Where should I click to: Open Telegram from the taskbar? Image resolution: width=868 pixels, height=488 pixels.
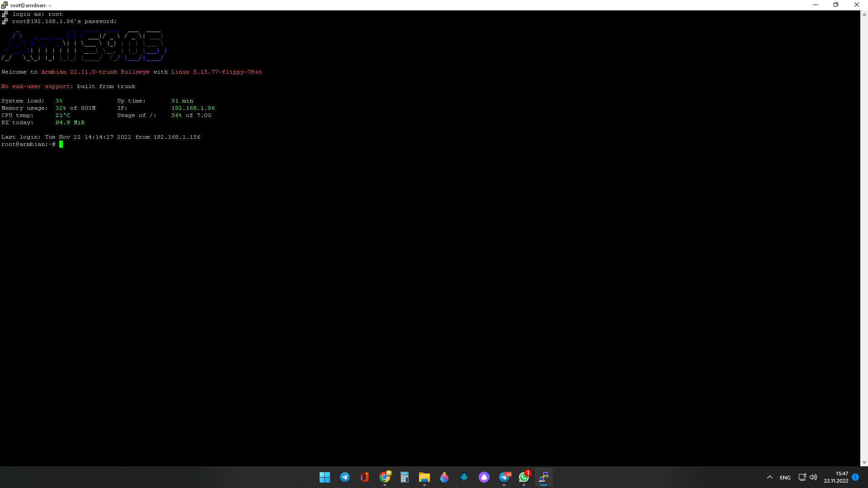point(344,477)
